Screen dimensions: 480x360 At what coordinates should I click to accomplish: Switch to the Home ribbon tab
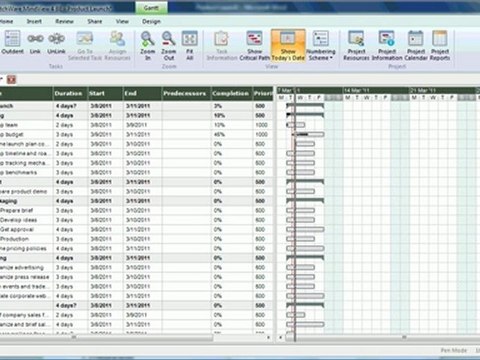pos(6,21)
